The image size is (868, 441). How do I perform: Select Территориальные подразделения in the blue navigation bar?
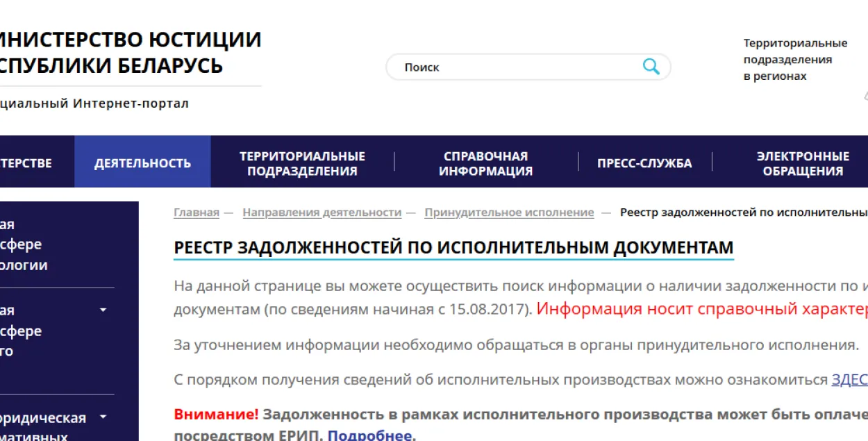[302, 163]
